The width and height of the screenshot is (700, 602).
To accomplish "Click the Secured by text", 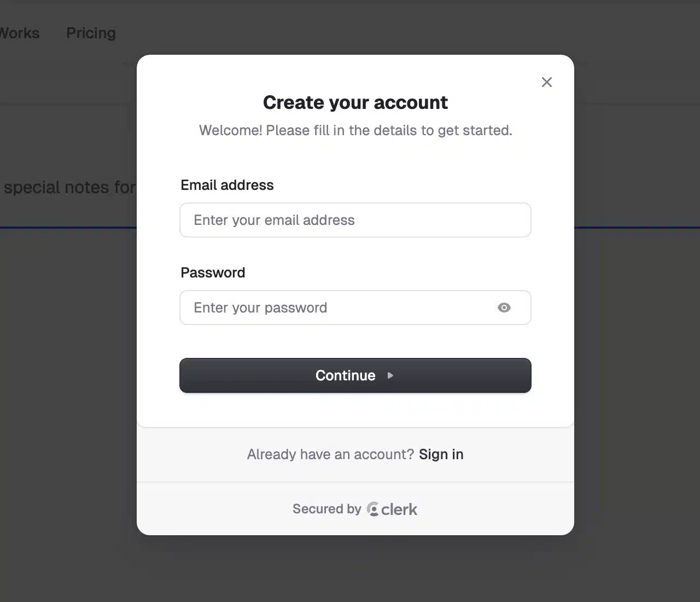I will click(x=326, y=509).
